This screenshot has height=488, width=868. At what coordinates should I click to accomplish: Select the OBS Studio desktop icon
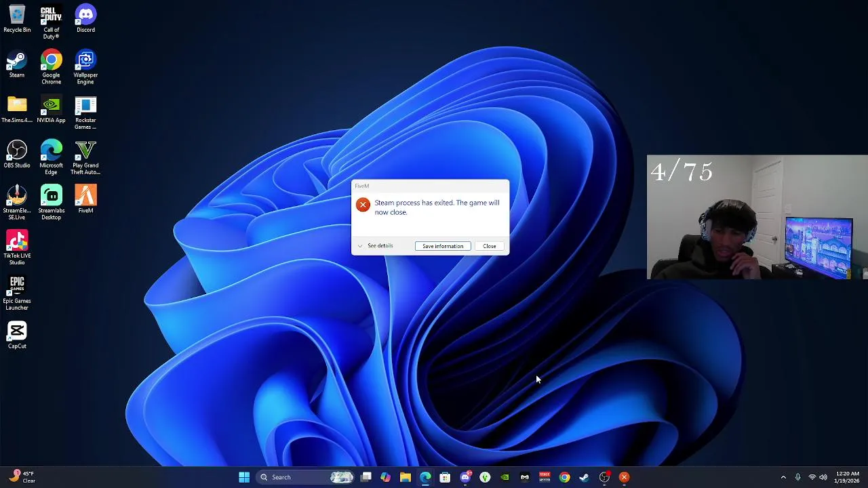[17, 155]
